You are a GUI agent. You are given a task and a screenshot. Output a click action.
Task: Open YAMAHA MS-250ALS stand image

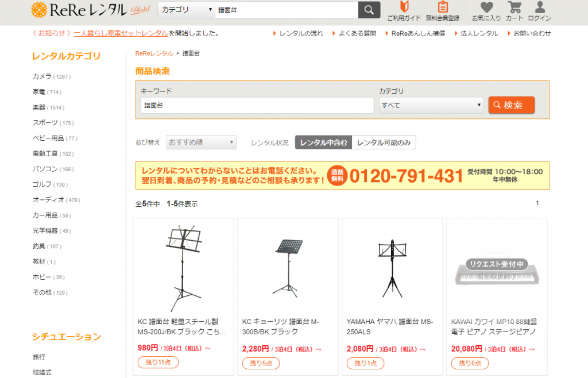(x=392, y=268)
